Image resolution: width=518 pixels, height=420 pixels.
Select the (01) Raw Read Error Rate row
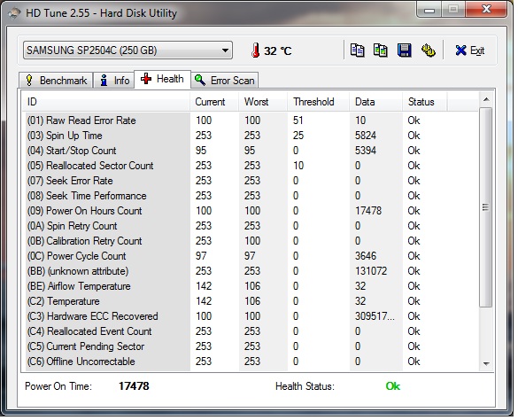pyautogui.click(x=251, y=121)
